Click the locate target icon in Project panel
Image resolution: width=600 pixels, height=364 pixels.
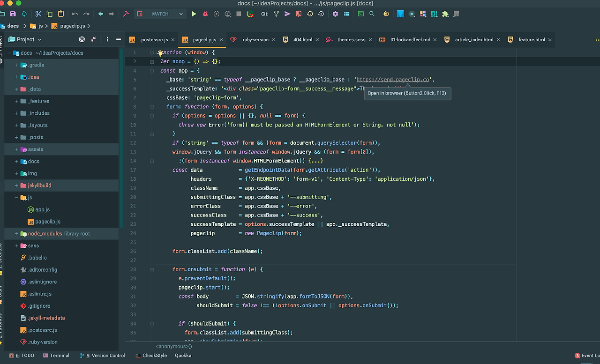[82, 39]
